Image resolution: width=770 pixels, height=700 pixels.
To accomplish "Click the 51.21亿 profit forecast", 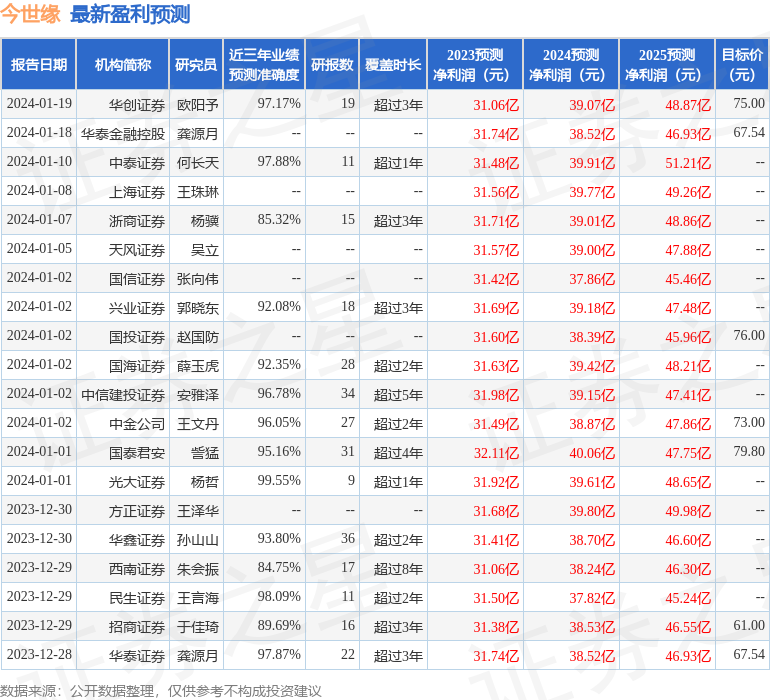I will point(688,163).
